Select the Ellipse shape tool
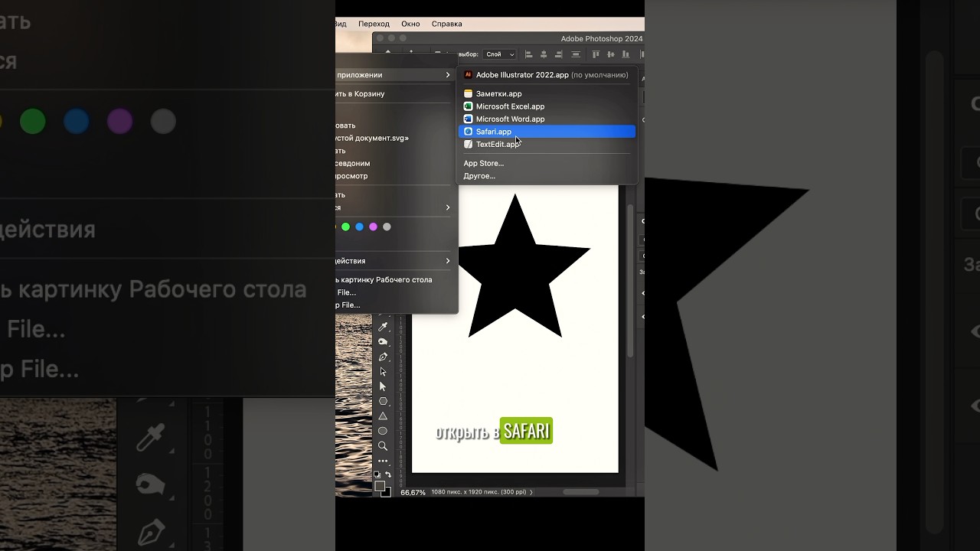The image size is (980, 551). pyautogui.click(x=383, y=431)
